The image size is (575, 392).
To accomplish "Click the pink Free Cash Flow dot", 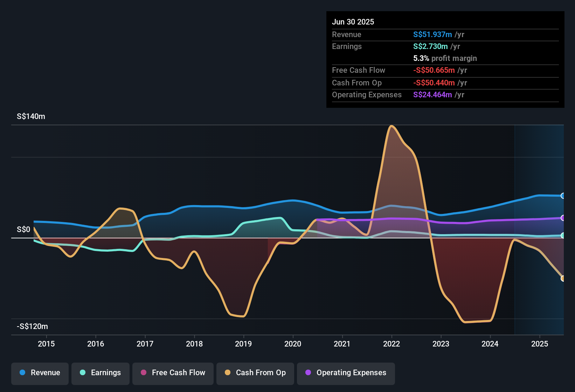I will click(144, 373).
